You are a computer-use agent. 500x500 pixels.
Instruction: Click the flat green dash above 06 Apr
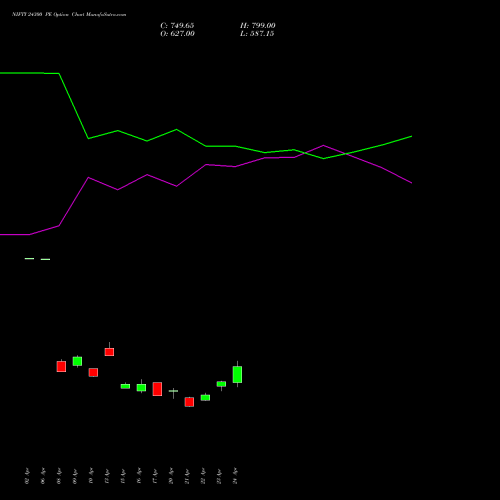45,259
